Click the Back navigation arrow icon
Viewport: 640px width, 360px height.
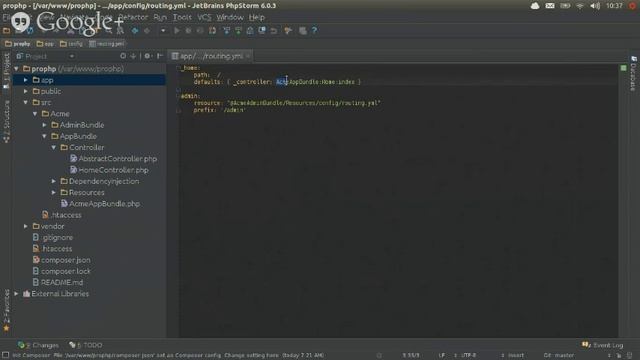[135, 31]
